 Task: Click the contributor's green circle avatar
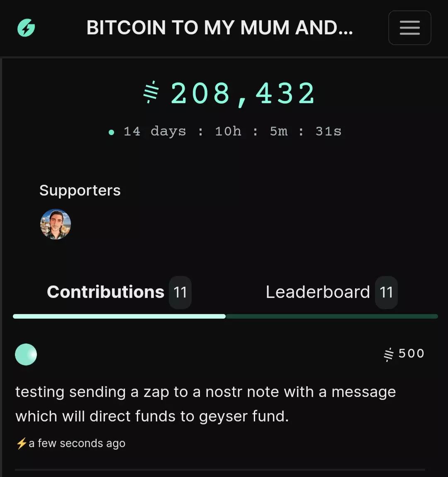tap(26, 354)
